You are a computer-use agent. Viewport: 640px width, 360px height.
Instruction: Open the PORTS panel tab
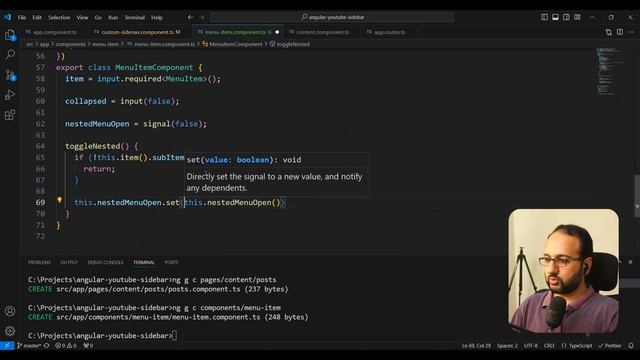[171, 262]
